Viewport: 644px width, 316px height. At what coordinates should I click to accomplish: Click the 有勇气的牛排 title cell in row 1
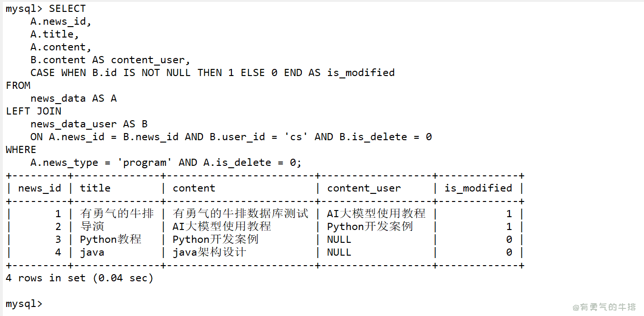[116, 214]
